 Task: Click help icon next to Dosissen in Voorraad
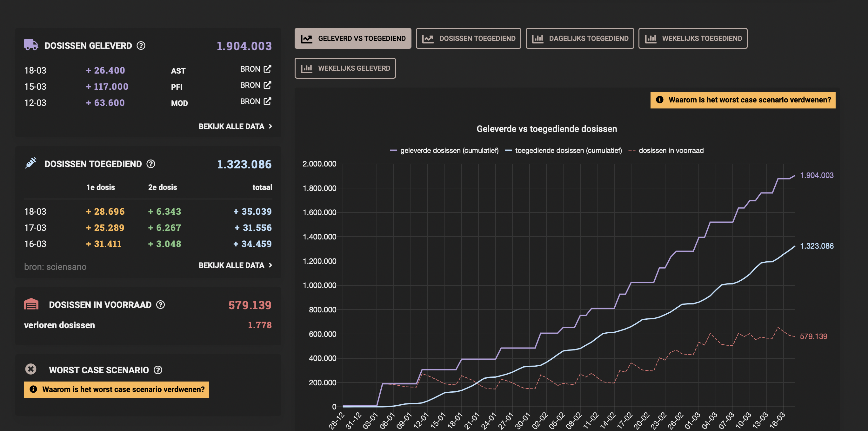[160, 305]
